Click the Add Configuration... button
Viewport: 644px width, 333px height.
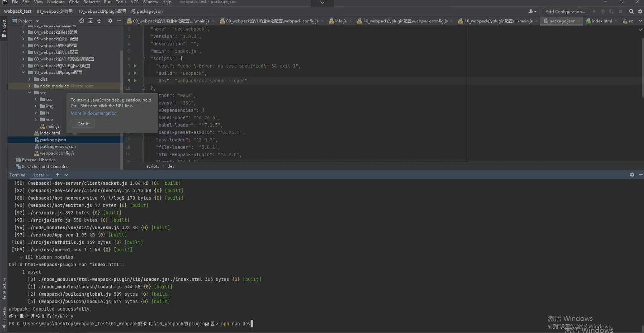tap(565, 12)
